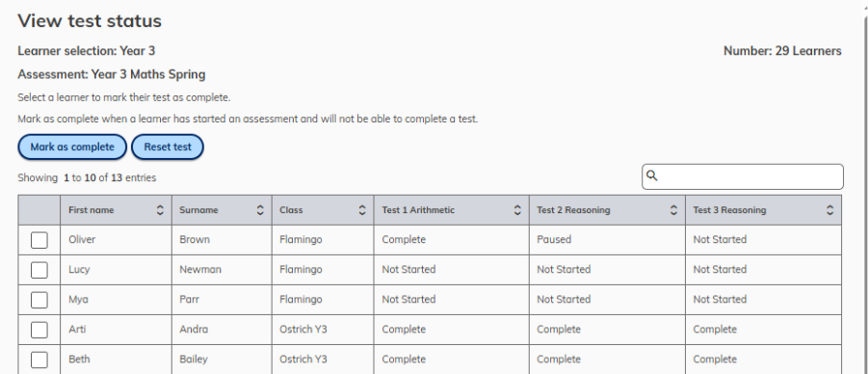Sort Test 2 Reasoning column arrows
Screen dimensions: 868x374
click(673, 210)
